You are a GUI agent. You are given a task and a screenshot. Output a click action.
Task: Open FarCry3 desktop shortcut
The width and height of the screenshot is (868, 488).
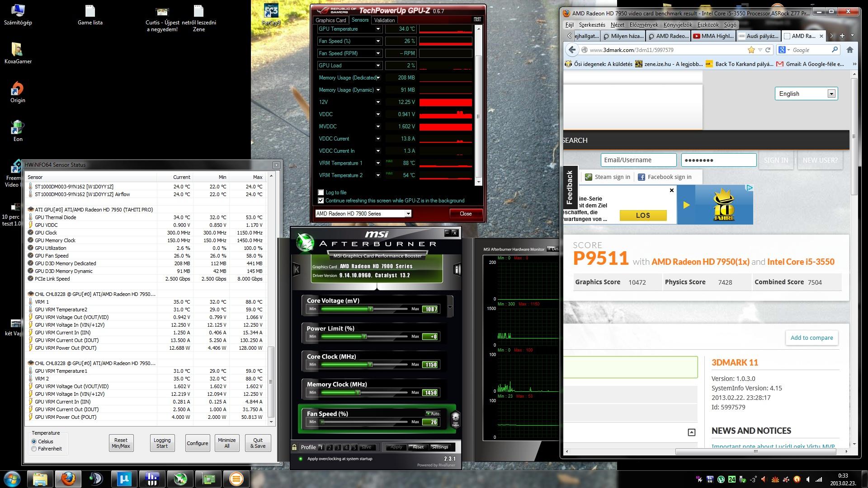pyautogui.click(x=271, y=14)
